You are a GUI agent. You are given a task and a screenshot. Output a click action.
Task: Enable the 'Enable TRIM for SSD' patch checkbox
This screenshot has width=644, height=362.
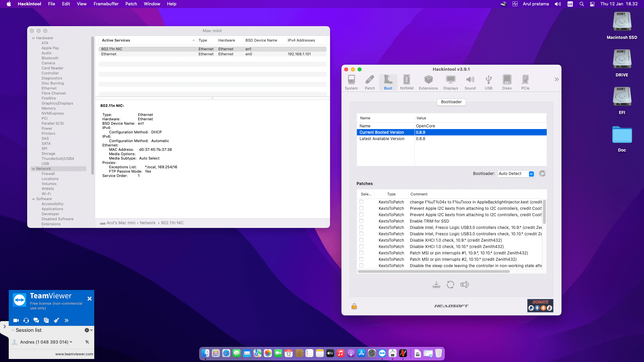[361, 221]
